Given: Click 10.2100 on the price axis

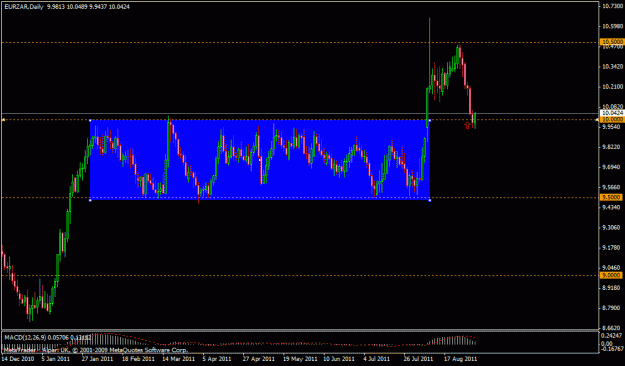Looking at the screenshot, I should [x=612, y=87].
